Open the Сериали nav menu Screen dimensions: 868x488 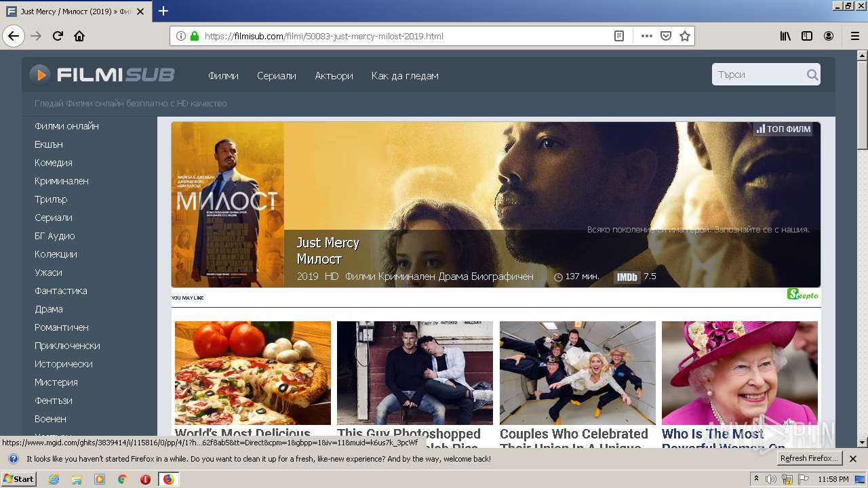point(277,76)
